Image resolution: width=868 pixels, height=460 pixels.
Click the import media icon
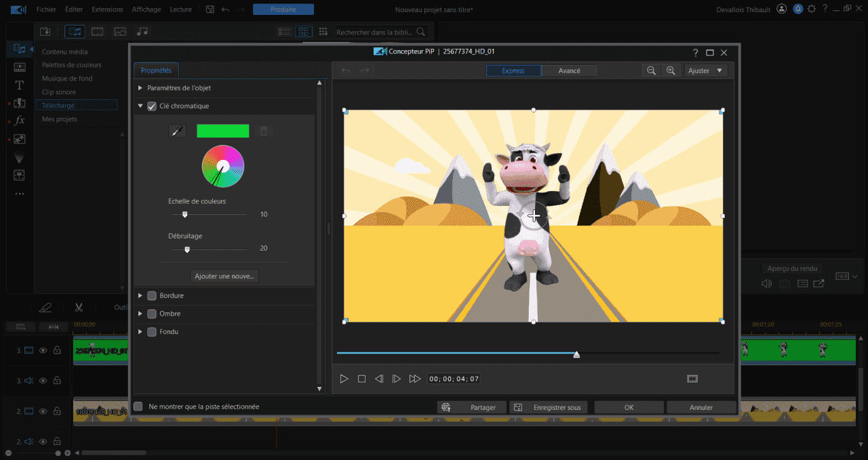click(x=45, y=31)
